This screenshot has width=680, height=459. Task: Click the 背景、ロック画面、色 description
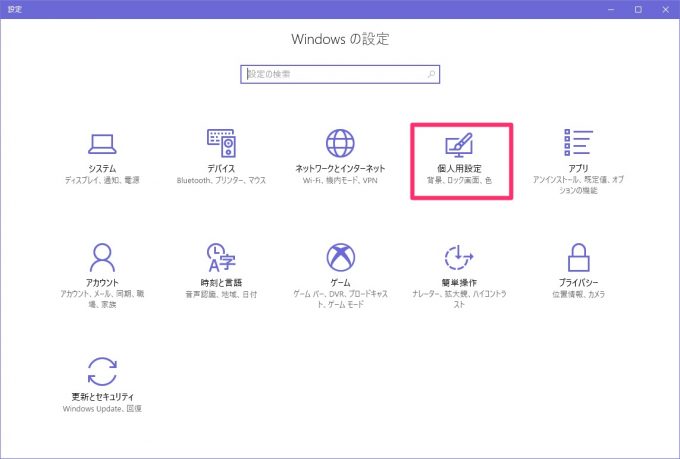pyautogui.click(x=459, y=180)
